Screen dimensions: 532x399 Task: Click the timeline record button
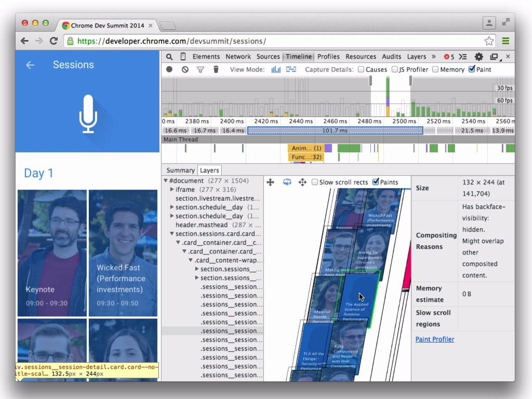[168, 69]
